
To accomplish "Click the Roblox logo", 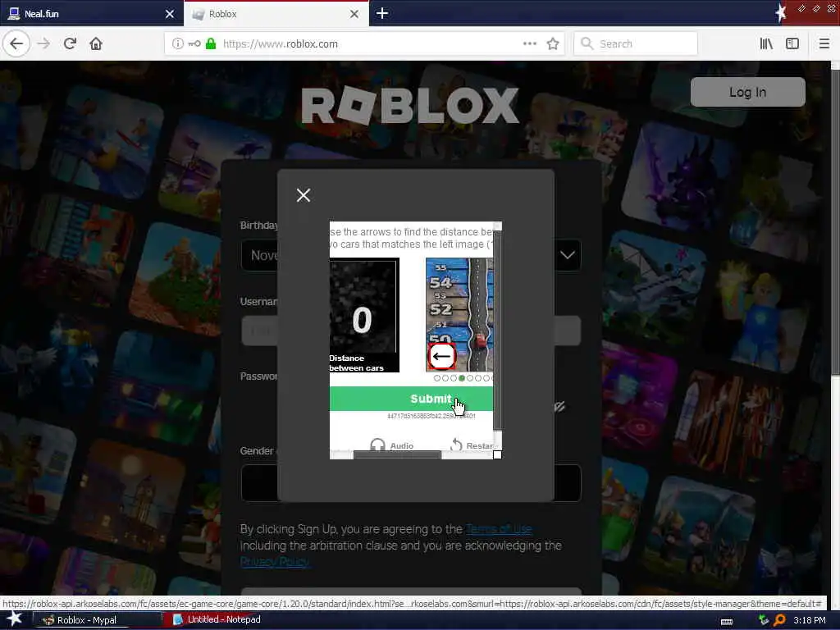I will pyautogui.click(x=410, y=105).
